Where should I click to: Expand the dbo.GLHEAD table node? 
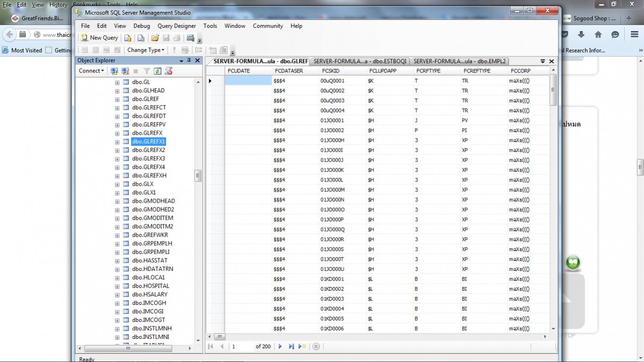click(117, 91)
